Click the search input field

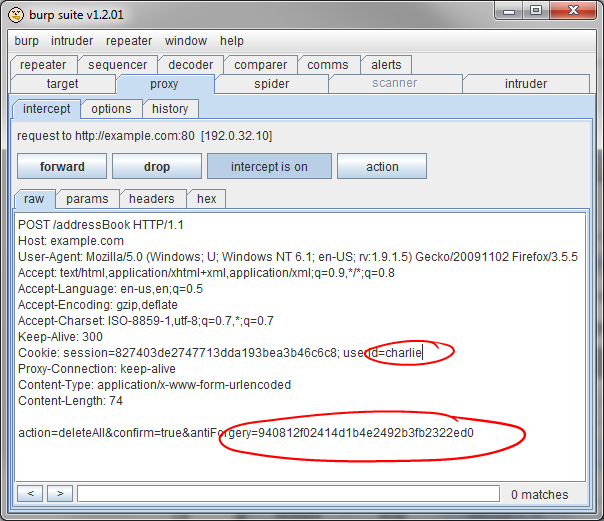point(284,494)
